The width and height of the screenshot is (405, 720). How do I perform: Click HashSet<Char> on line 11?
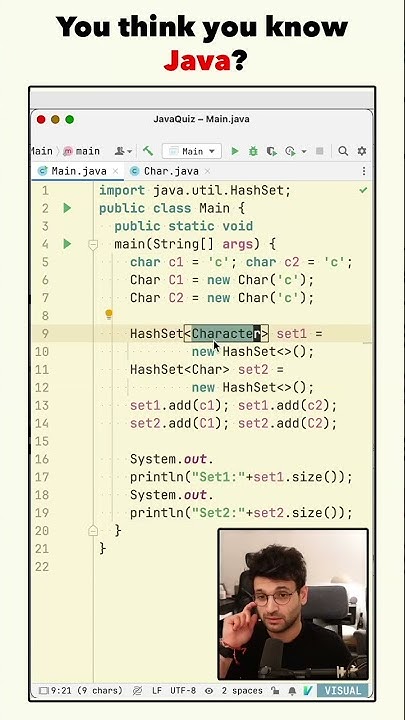point(180,370)
